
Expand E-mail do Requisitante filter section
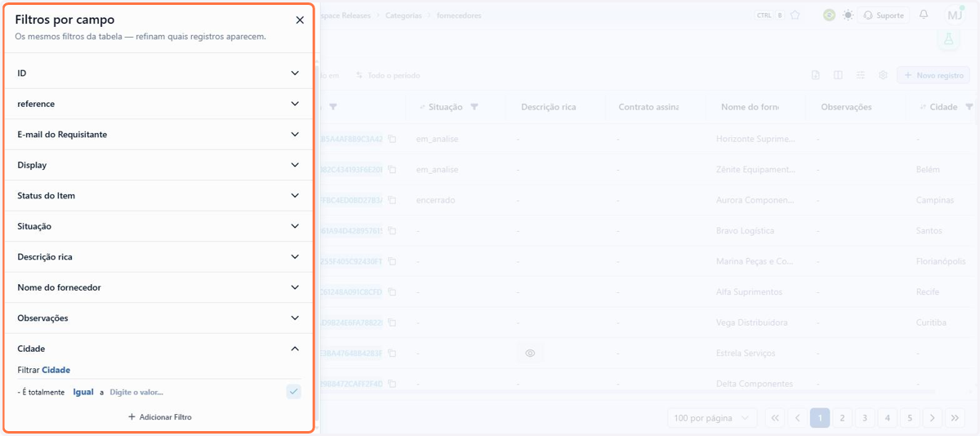158,135
